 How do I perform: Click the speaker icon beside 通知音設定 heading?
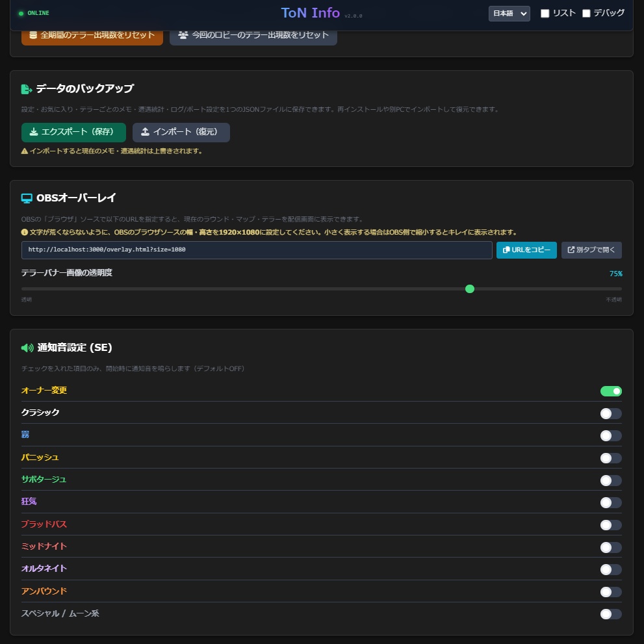[27, 348]
